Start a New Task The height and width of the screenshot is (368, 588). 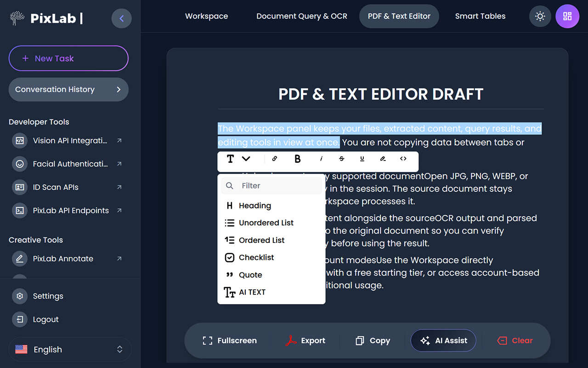tap(68, 58)
